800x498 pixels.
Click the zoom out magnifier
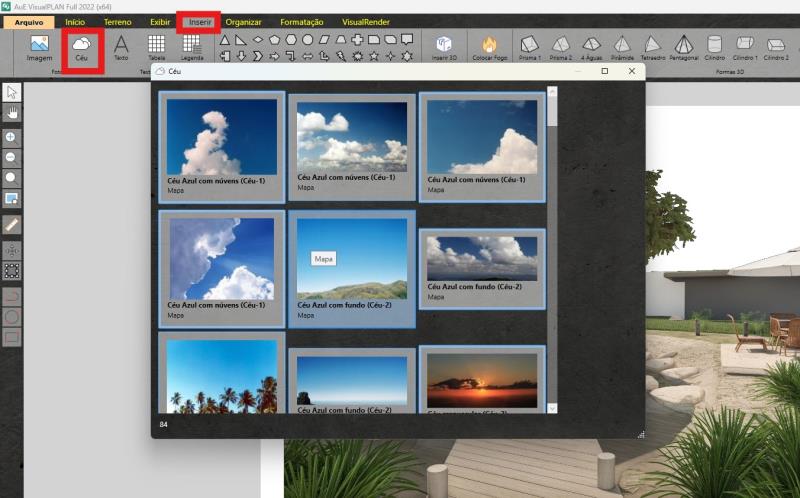click(12, 158)
